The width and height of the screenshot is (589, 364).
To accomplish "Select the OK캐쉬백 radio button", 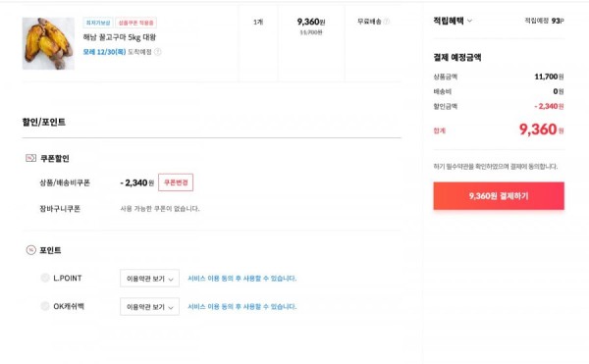I will pyautogui.click(x=45, y=306).
